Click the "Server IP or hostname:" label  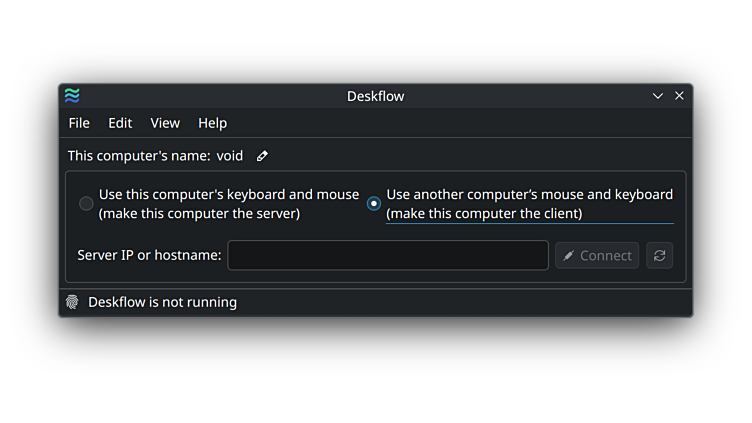point(149,255)
